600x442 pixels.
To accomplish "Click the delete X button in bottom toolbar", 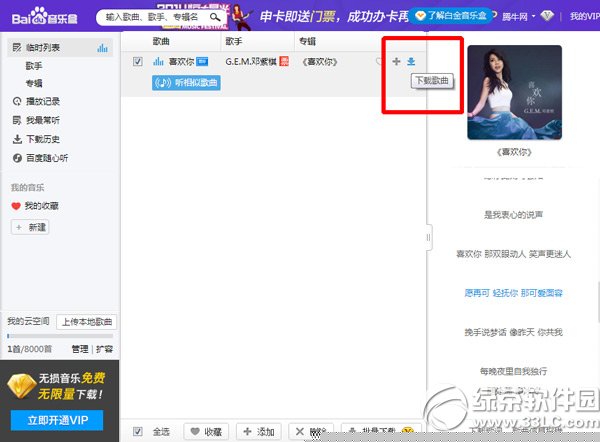I will [311, 432].
